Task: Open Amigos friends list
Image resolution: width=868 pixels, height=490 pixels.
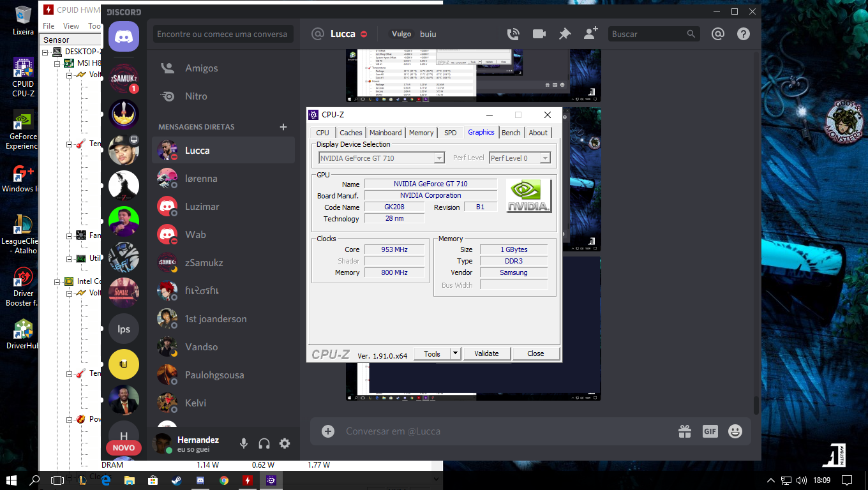Action: (x=223, y=68)
